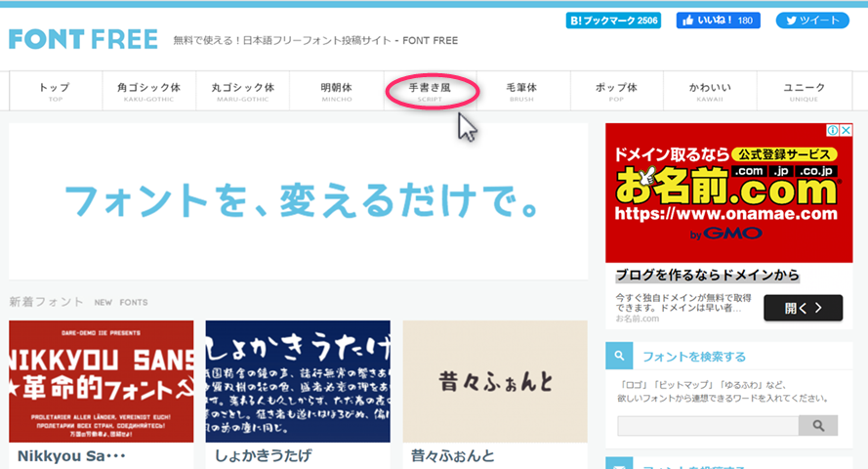Click the ad info icon on the banner
Viewport: 868px width, 469px height.
[x=833, y=131]
